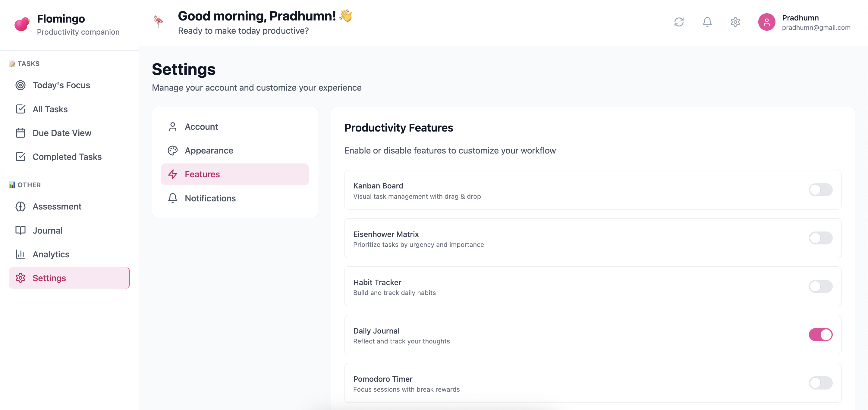The height and width of the screenshot is (410, 868).
Task: Open the Journal sidebar item
Action: pos(47,230)
